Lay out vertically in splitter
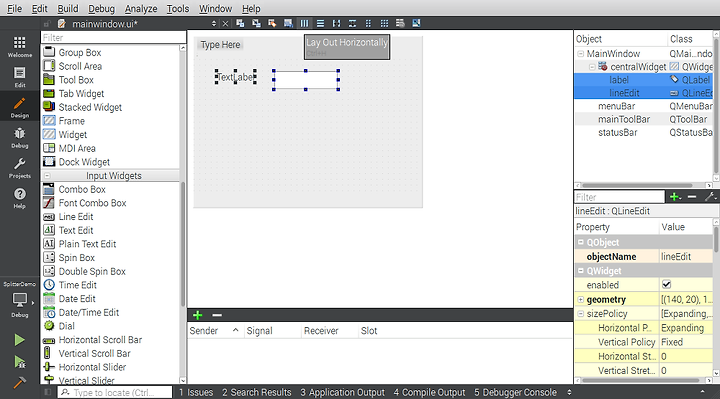This screenshot has width=720, height=399. tap(352, 23)
